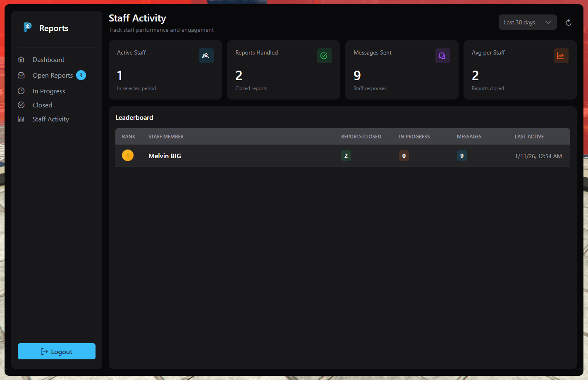Viewport: 588px width, 380px height.
Task: Click the Avg per Staff stat card
Action: pyautogui.click(x=520, y=70)
